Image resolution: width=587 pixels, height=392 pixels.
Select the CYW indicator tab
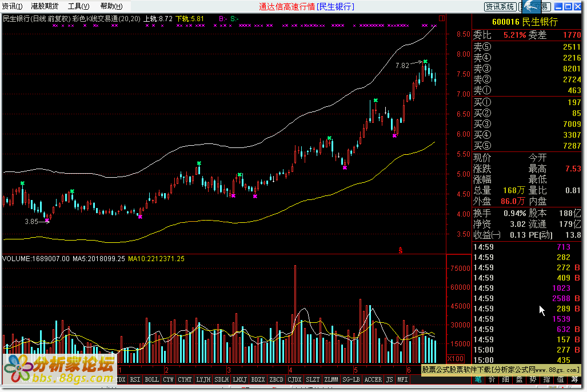(x=168, y=379)
